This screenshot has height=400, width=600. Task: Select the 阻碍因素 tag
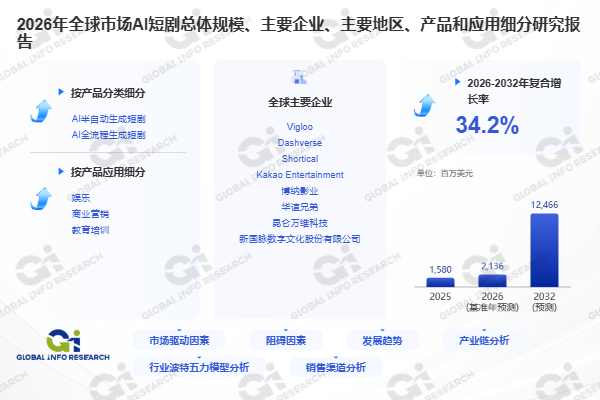(286, 340)
